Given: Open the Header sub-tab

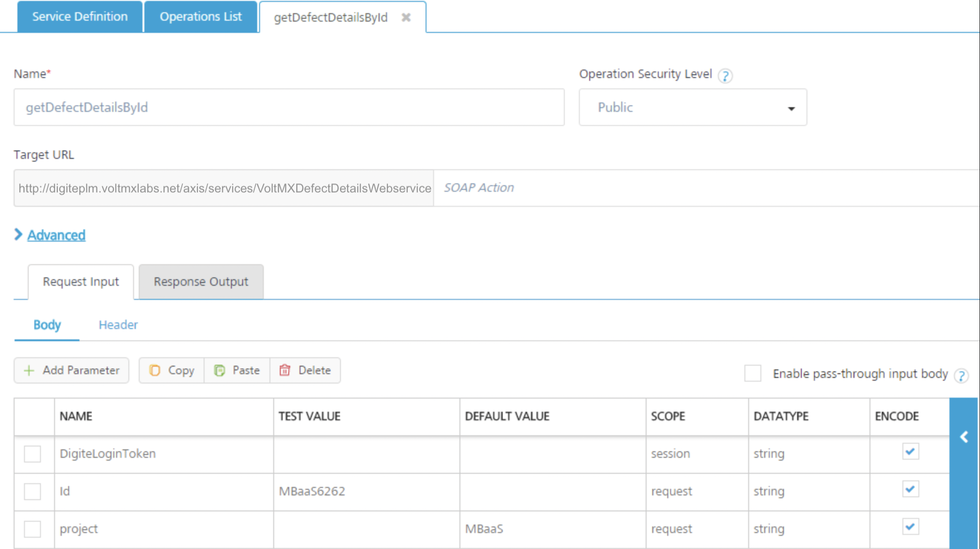Looking at the screenshot, I should pos(118,325).
